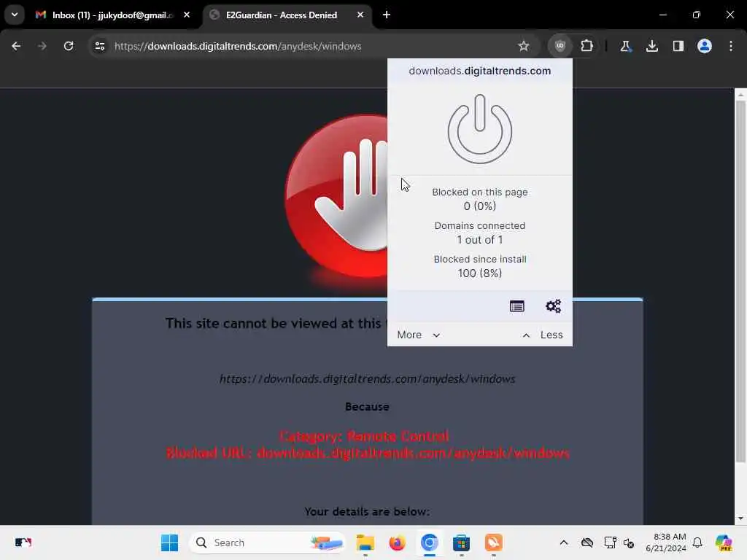The height and width of the screenshot is (560, 747).
Task: Open Chrome extensions puzzle icon
Action: point(587,46)
